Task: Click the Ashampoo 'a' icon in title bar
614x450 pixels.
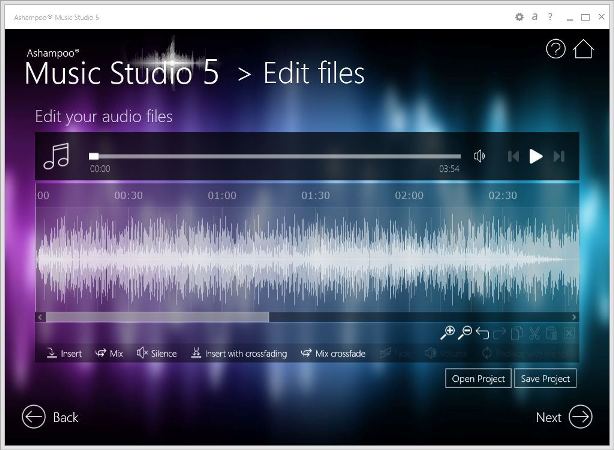Action: point(535,17)
